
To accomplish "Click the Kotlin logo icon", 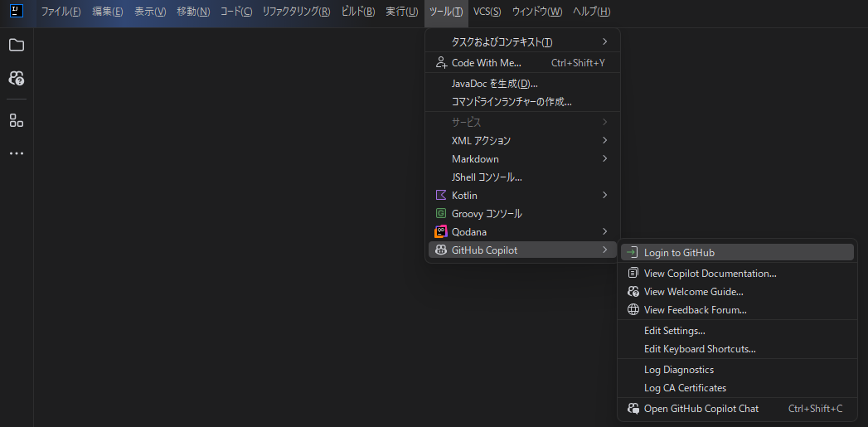I will pyautogui.click(x=441, y=196).
